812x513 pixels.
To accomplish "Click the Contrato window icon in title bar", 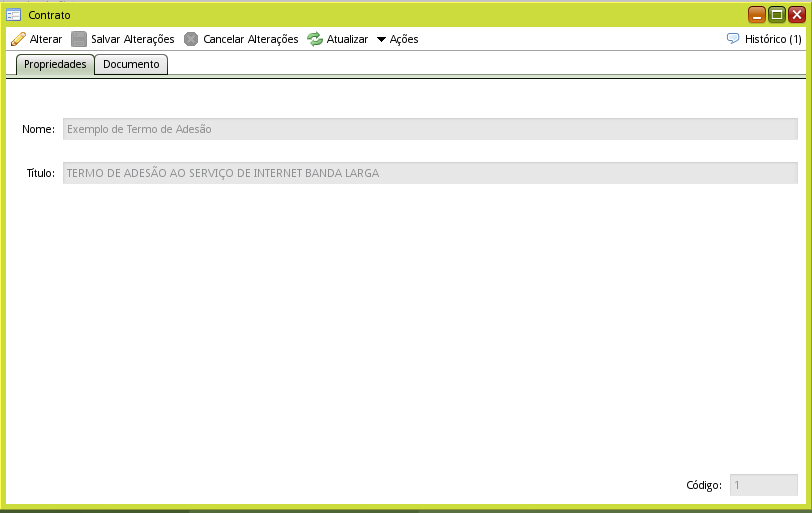I will pyautogui.click(x=14, y=15).
